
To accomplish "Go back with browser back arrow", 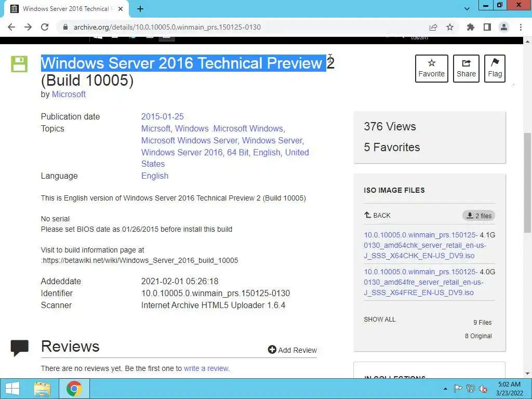I will pyautogui.click(x=11, y=27).
